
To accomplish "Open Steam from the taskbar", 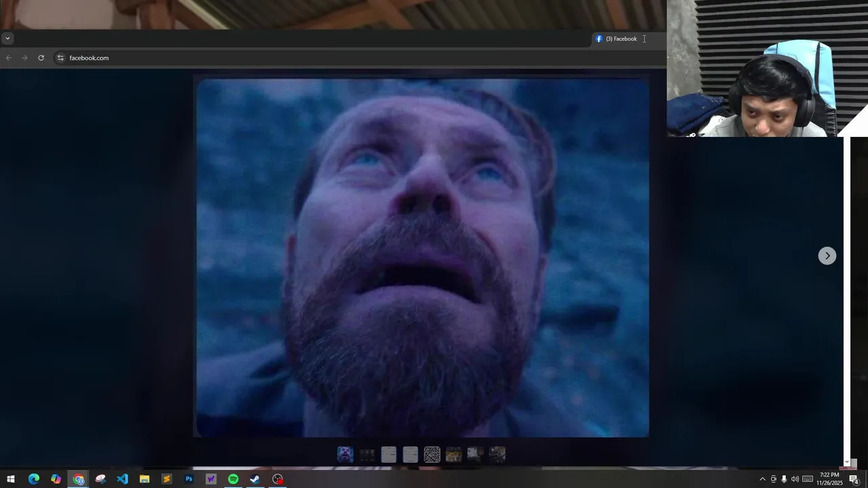I will (x=255, y=479).
